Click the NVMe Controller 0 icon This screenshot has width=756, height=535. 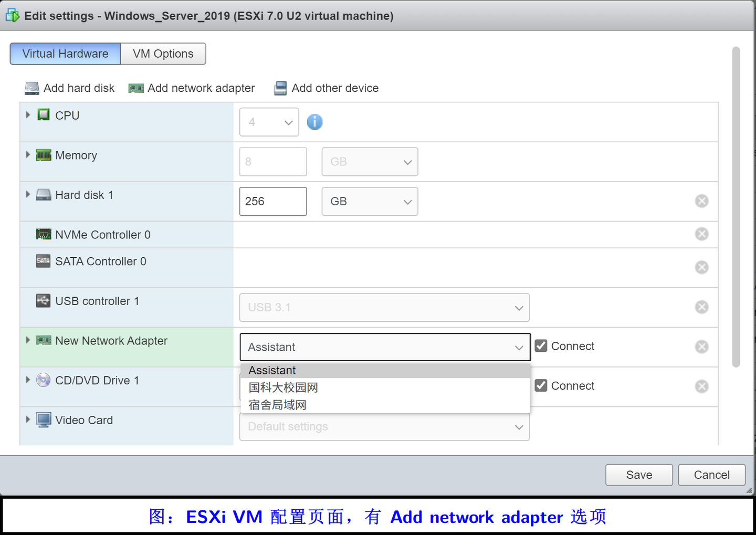pos(44,234)
